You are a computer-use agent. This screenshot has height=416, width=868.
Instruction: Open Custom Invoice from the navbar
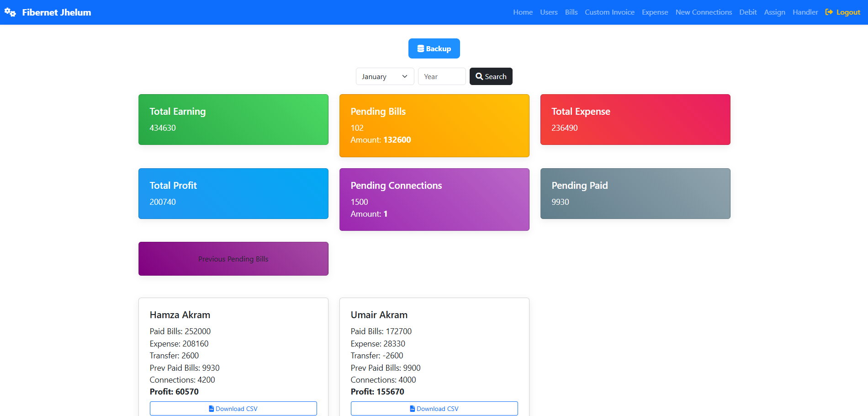(609, 12)
